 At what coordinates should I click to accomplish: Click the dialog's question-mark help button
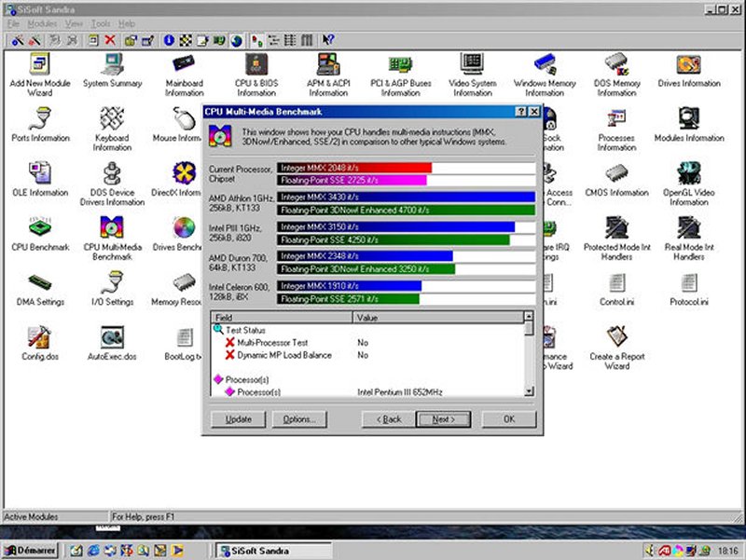(x=521, y=112)
